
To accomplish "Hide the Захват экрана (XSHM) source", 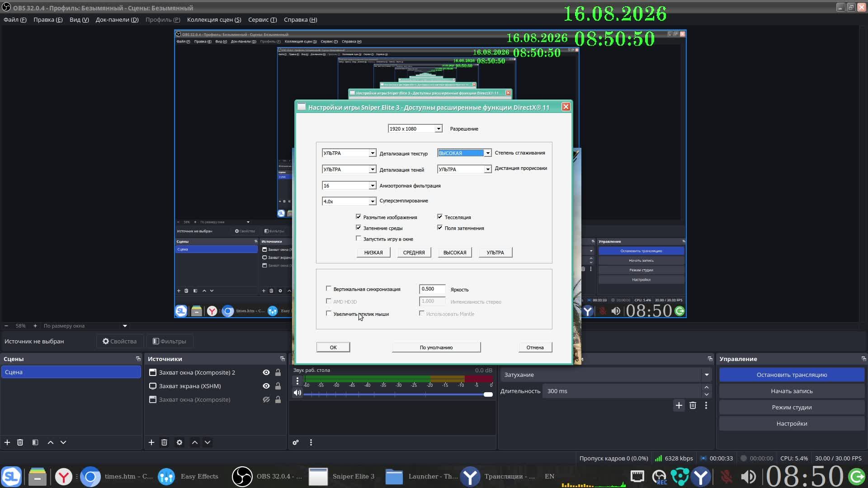I will pyautogui.click(x=266, y=386).
